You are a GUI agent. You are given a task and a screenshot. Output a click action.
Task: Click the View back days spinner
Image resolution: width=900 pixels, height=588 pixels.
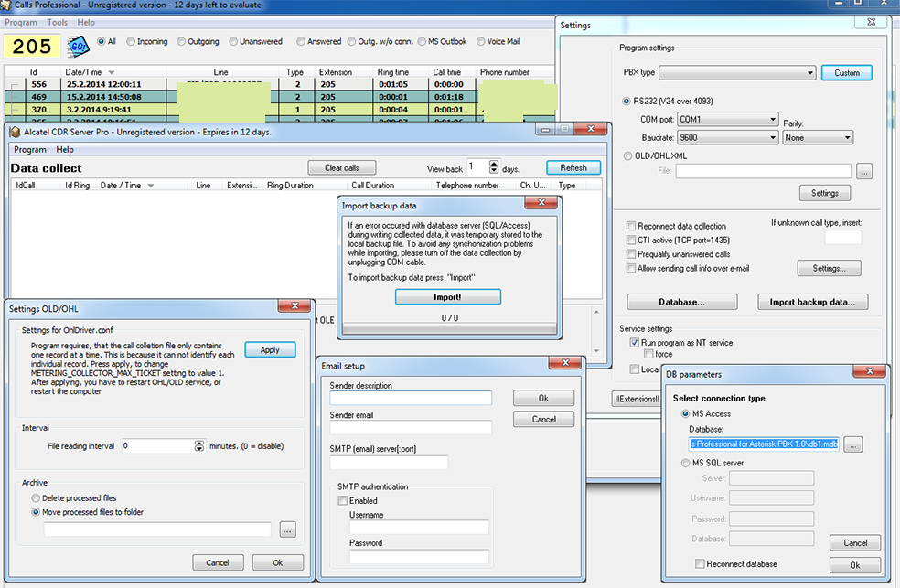point(494,167)
